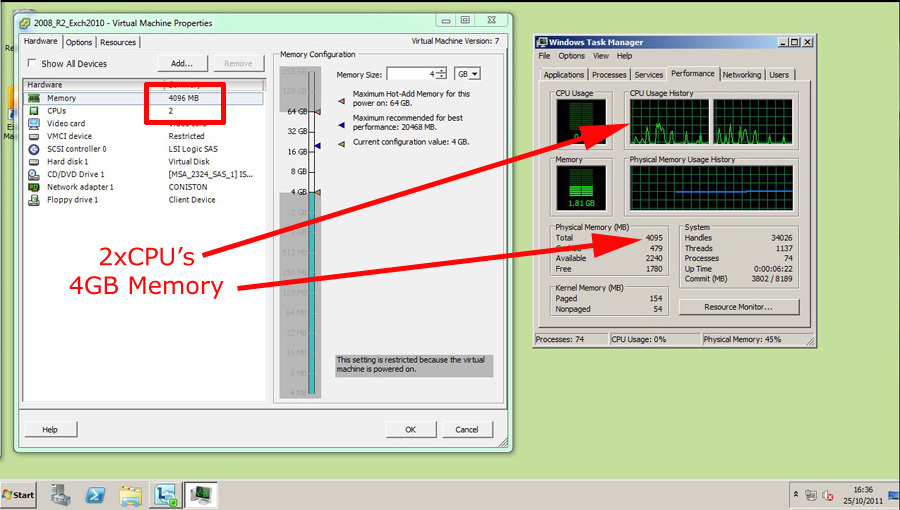Image resolution: width=900 pixels, height=510 pixels.
Task: Click the 'Restricted' VMCI summary value
Action: (x=187, y=137)
